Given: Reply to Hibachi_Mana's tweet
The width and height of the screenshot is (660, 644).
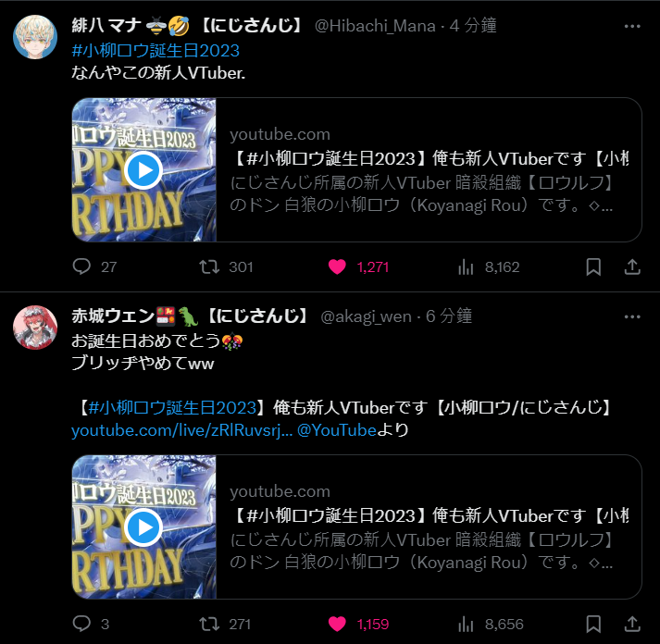Looking at the screenshot, I should coord(81,266).
